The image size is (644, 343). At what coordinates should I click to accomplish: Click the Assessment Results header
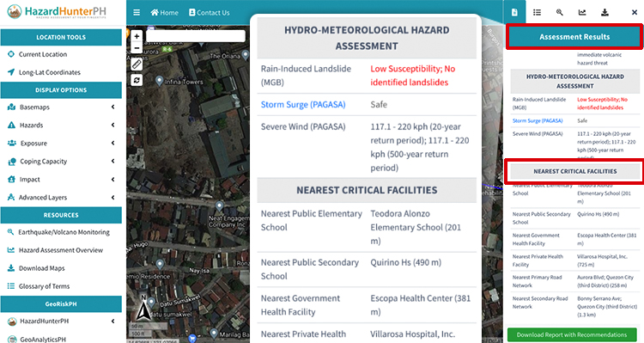pos(574,37)
